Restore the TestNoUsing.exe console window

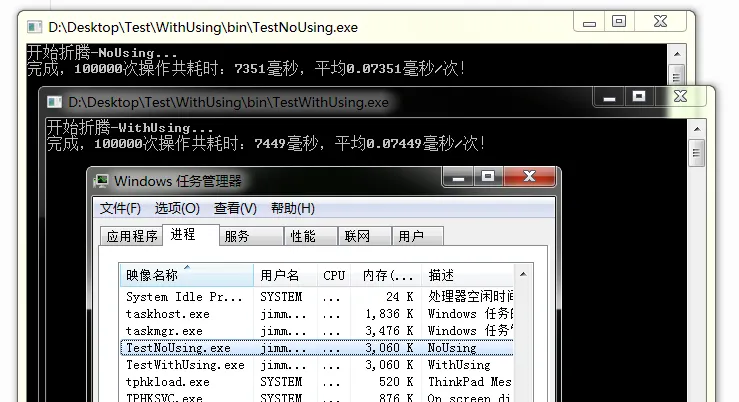[x=619, y=22]
